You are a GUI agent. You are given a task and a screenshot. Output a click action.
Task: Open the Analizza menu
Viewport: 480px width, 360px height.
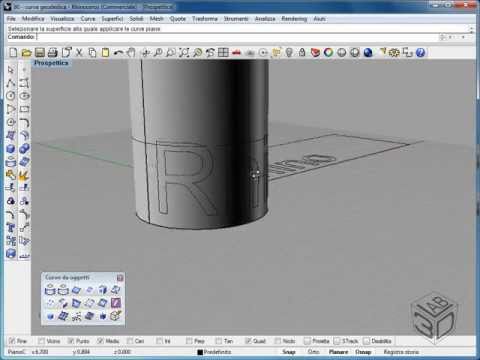click(265, 19)
